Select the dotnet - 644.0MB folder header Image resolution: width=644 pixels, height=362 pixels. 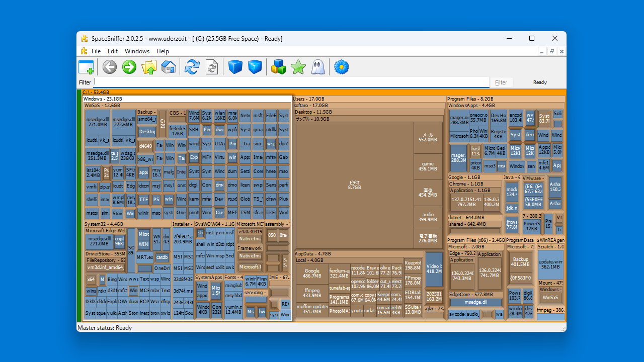475,218
